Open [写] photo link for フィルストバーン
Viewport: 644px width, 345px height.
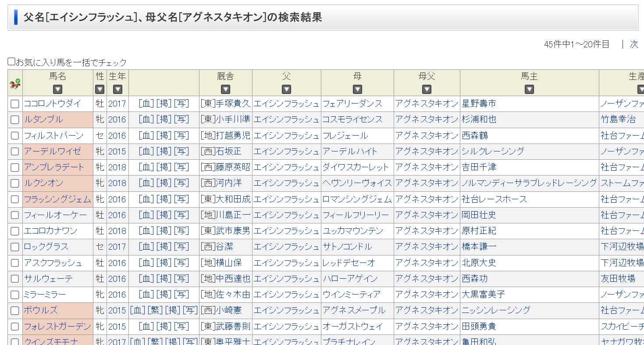point(181,136)
